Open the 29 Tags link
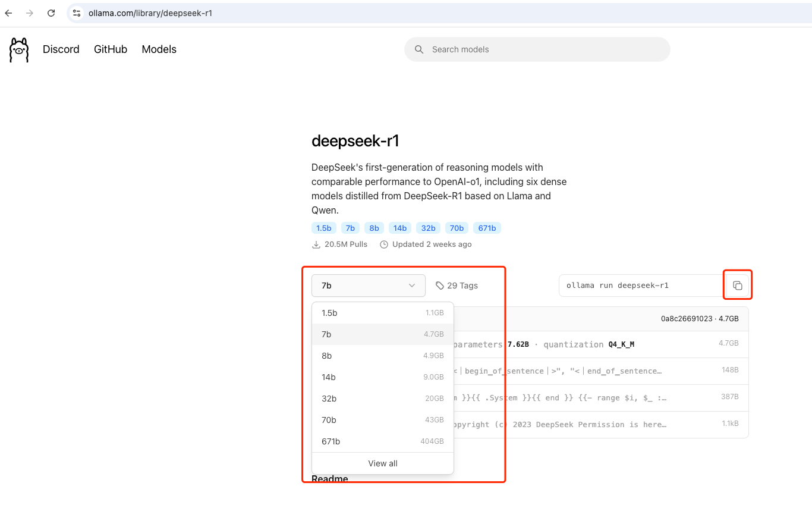Viewport: 812px width, 511px height. 457,286
